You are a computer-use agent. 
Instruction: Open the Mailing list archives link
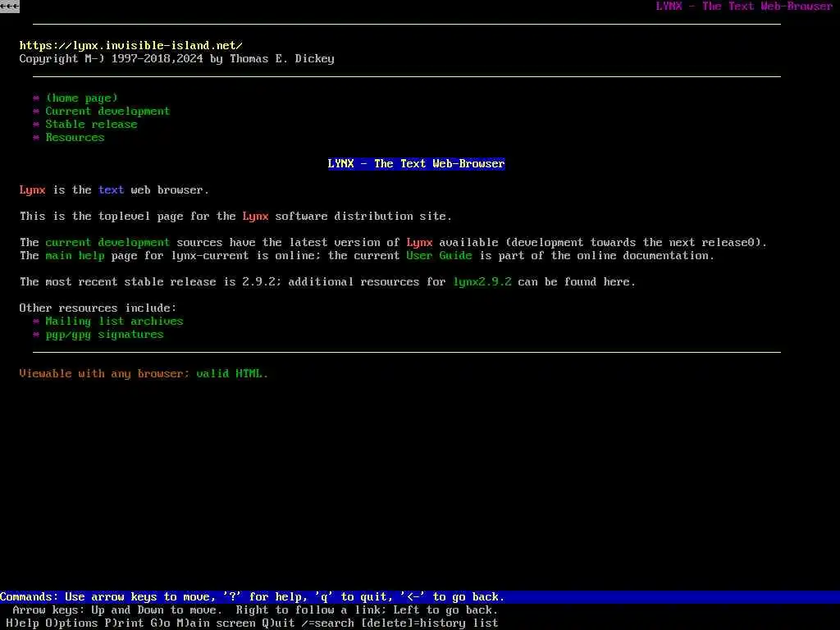(x=114, y=321)
